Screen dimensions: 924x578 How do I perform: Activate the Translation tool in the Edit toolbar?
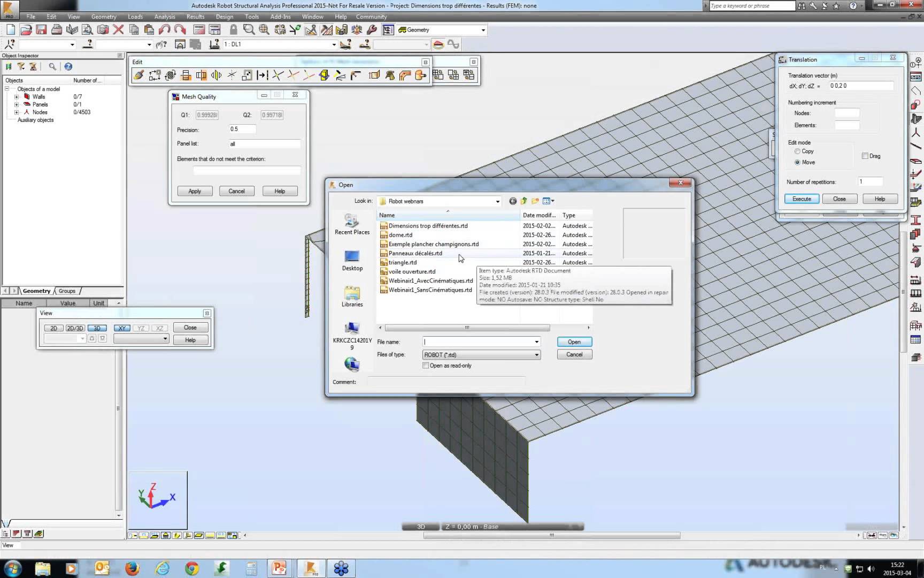click(x=155, y=75)
